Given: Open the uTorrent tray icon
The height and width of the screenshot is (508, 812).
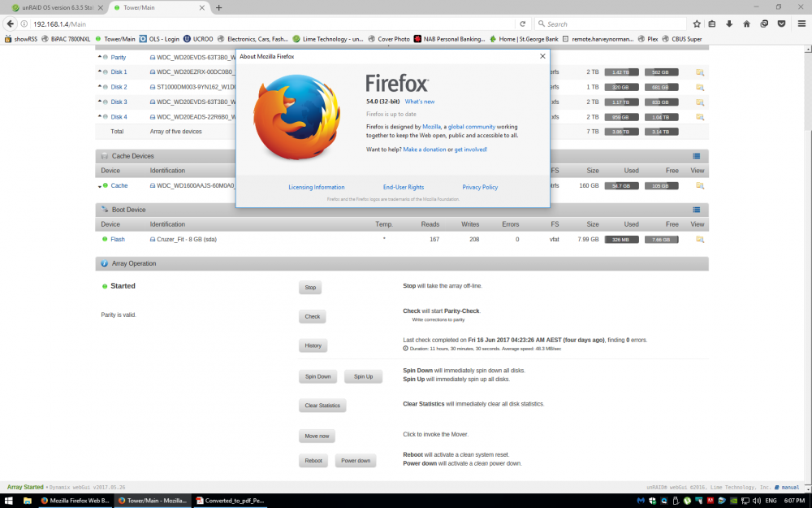Looking at the screenshot, I should click(687, 501).
